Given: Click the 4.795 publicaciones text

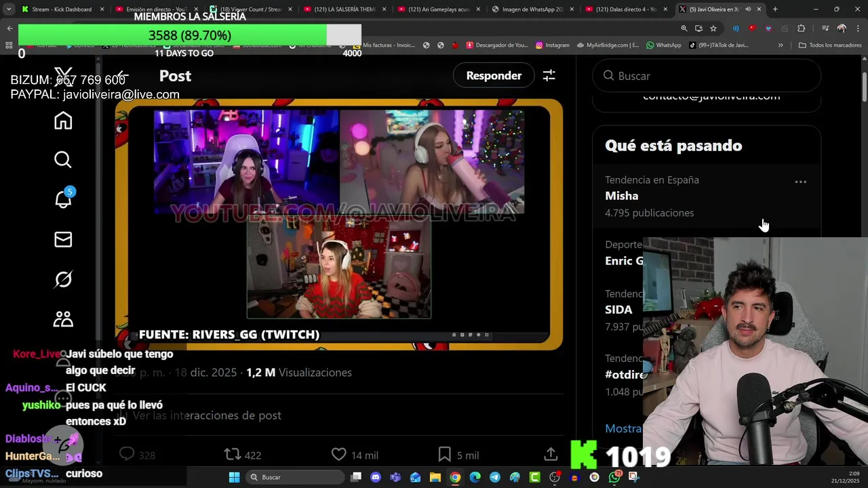Looking at the screenshot, I should 649,213.
